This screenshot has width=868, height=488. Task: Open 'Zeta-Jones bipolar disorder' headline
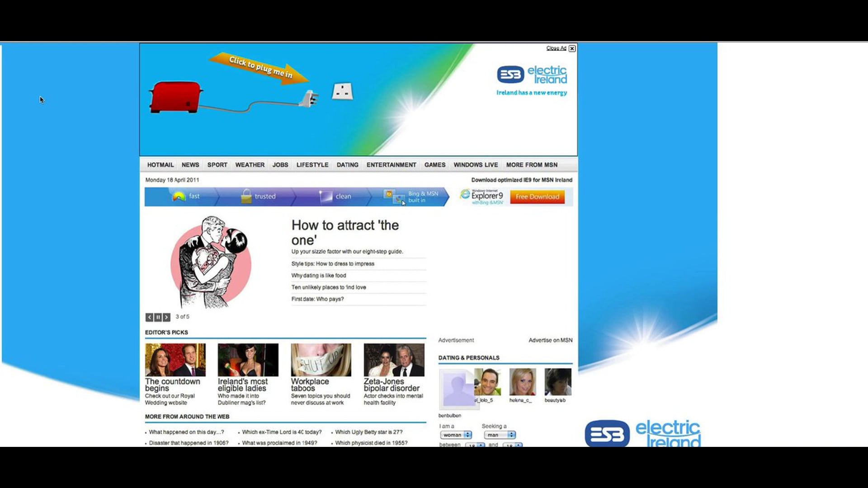click(392, 385)
